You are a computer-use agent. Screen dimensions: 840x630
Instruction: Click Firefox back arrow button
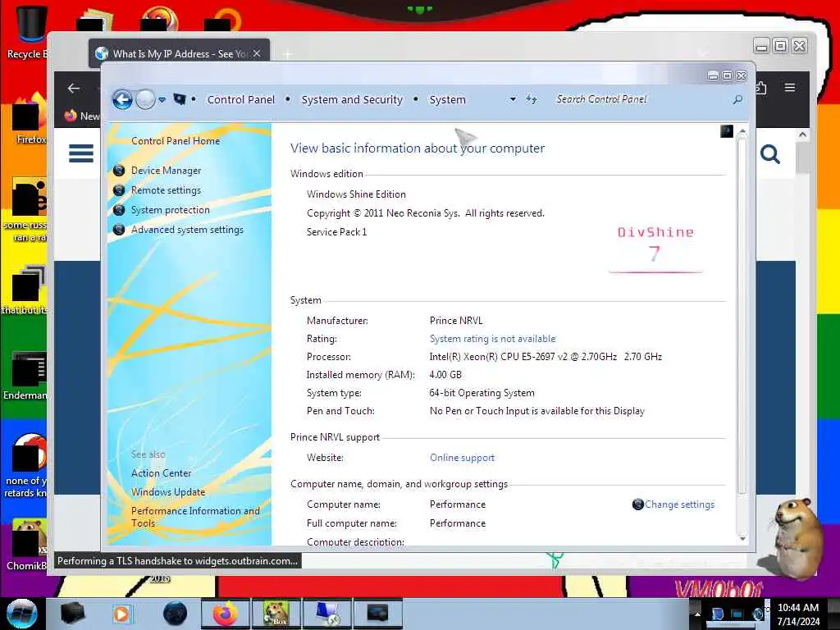[x=74, y=89]
